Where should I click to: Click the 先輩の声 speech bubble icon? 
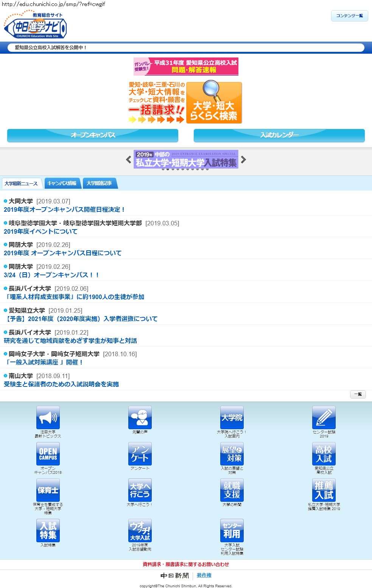tap(140, 417)
